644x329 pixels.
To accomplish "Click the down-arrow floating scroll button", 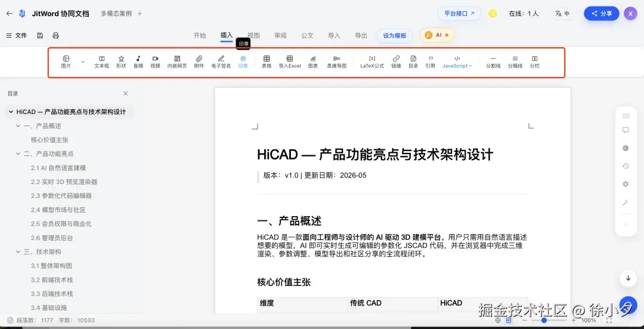I will point(628,278).
